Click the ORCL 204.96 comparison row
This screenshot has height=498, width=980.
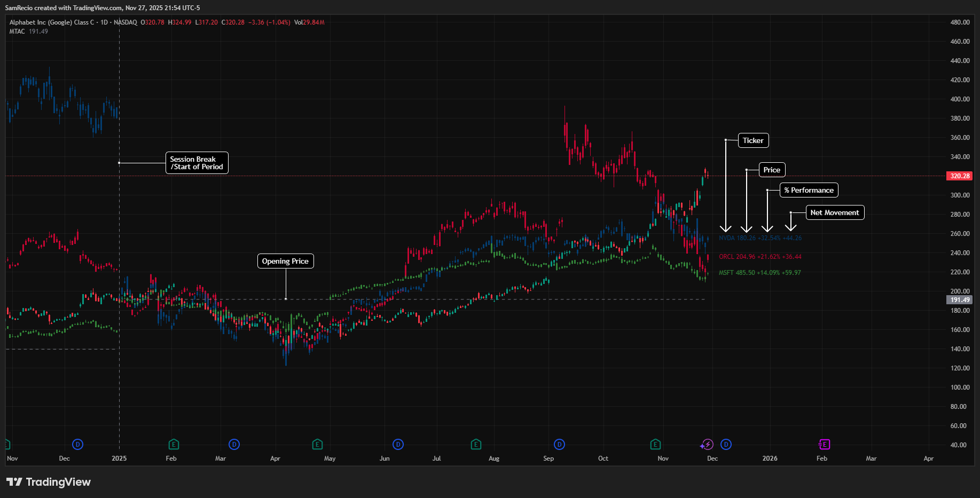tap(760, 257)
